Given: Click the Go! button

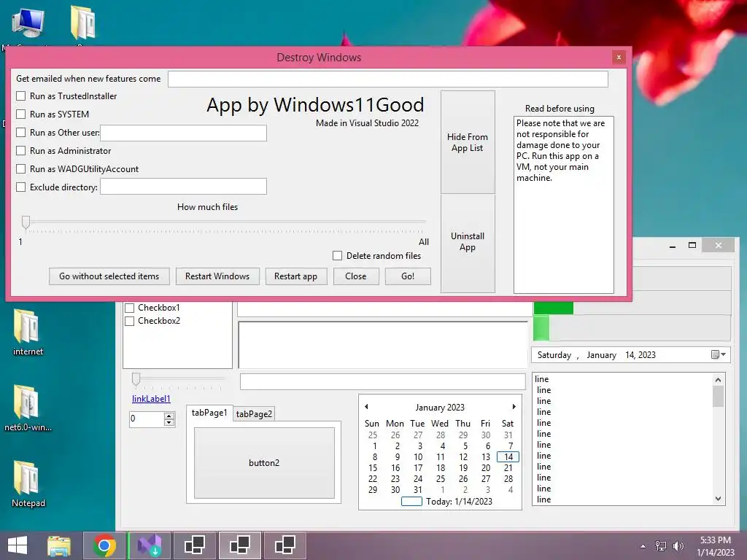Looking at the screenshot, I should point(408,276).
